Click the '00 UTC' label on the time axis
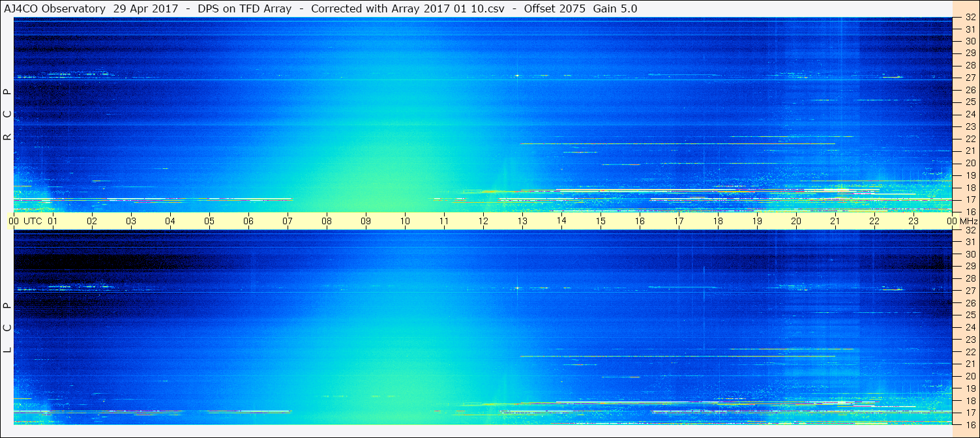Image resolution: width=980 pixels, height=438 pixels. coord(25,221)
